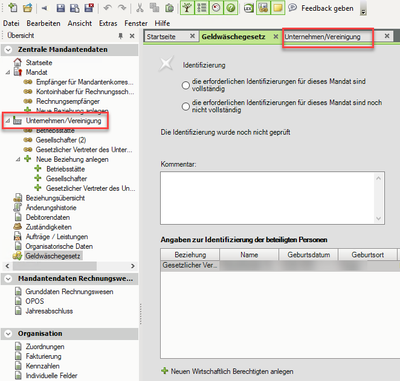
Task: Open Debitorendaten in the tree
Action: [48, 217]
